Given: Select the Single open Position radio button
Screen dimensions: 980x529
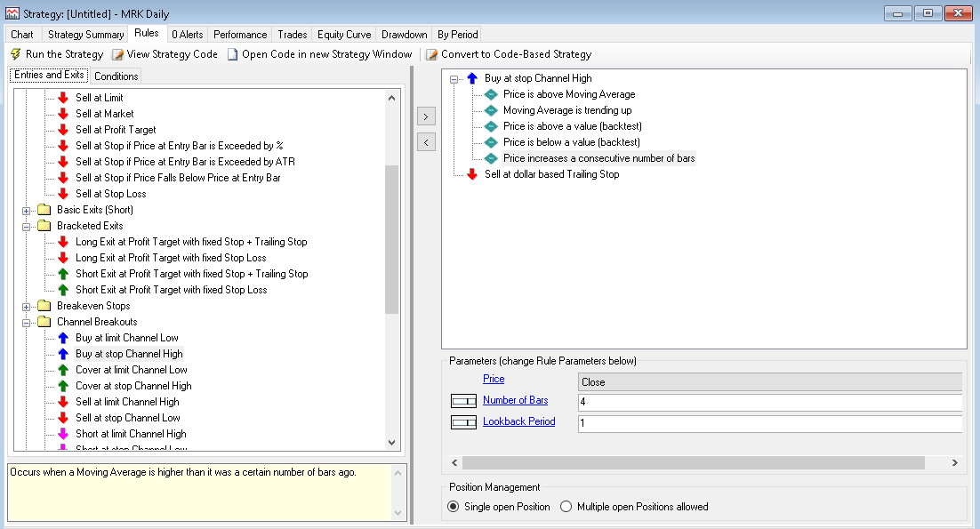Looking at the screenshot, I should [454, 507].
